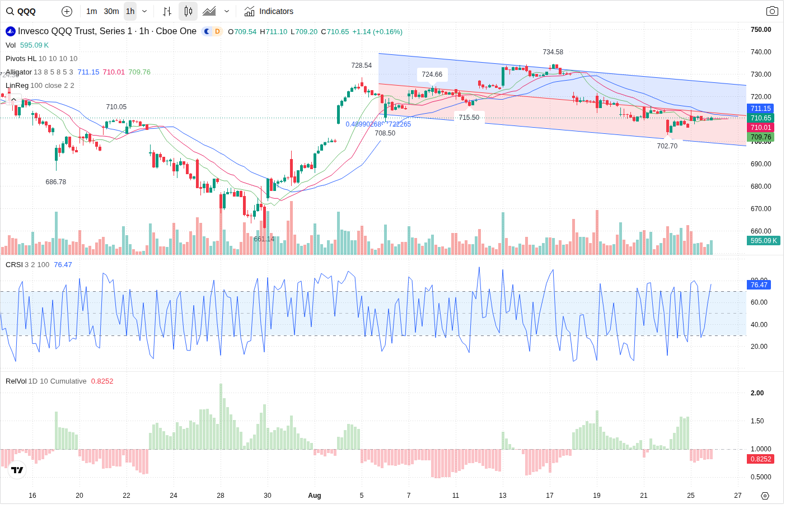Open the timeframe interval dropdown

pyautogui.click(x=144, y=11)
